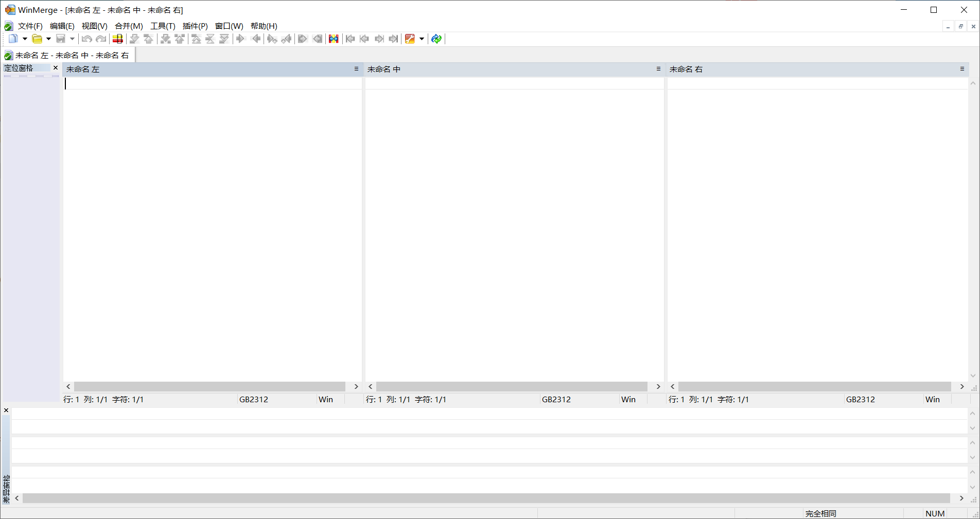Screen dimensions: 980x519
Task: Expand the Open folder dropdown arrow
Action: click(x=48, y=39)
